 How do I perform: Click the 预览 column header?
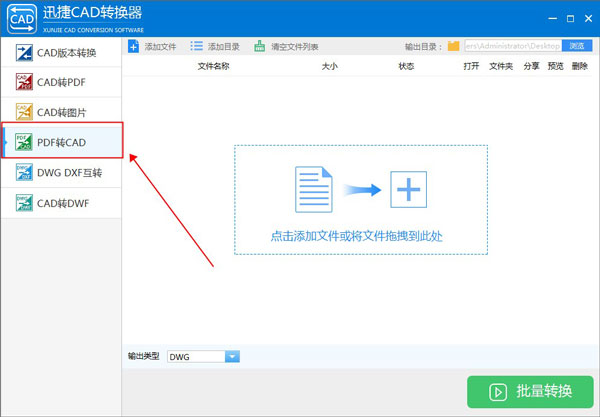pos(556,66)
